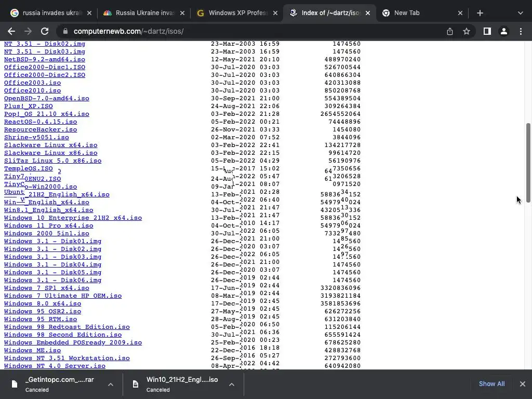Close the 'Russia Ukraine invasion' news tab
This screenshot has height=399, width=532.
click(182, 13)
